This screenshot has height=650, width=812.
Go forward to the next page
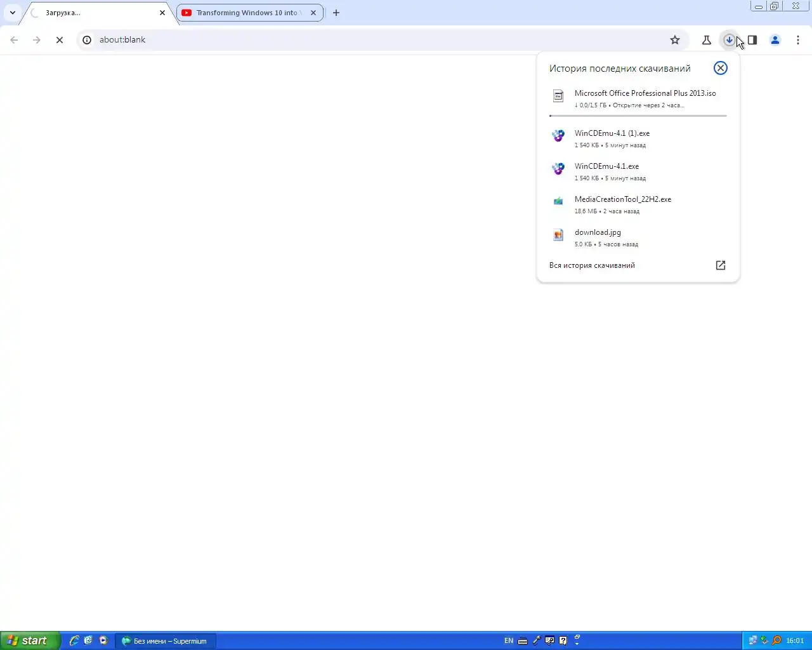pos(37,40)
